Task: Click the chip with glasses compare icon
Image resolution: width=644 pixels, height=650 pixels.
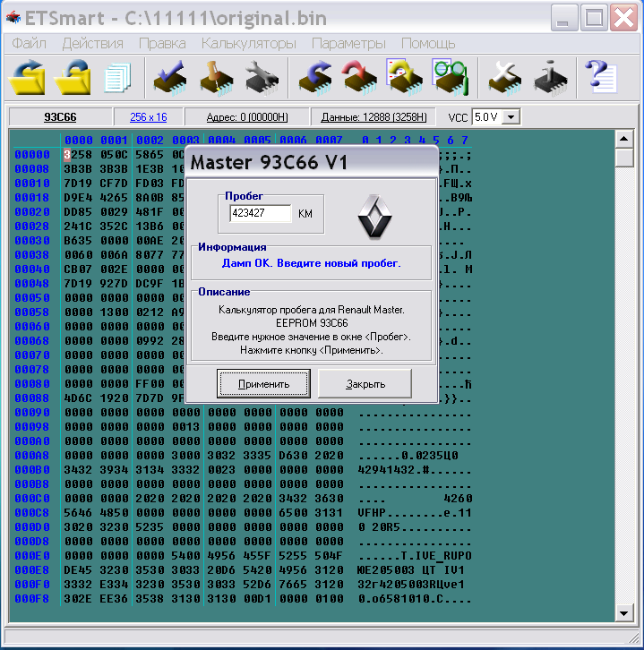Action: [x=450, y=78]
